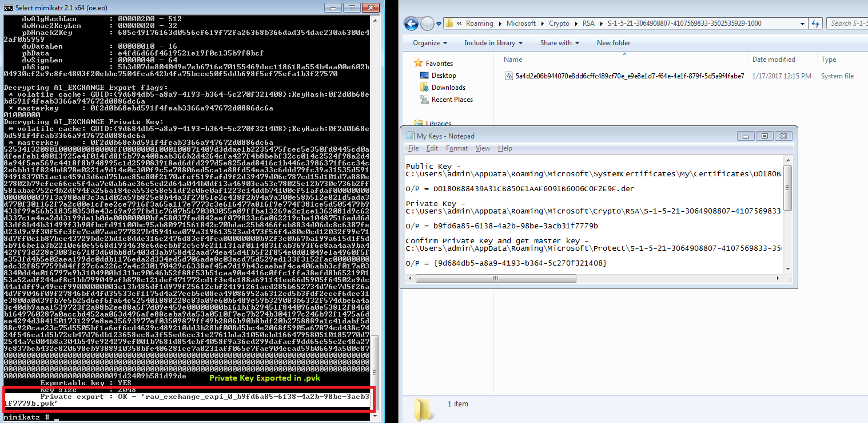The width and height of the screenshot is (868, 423).
Task: Open the Include in library dropdown
Action: pyautogui.click(x=493, y=43)
